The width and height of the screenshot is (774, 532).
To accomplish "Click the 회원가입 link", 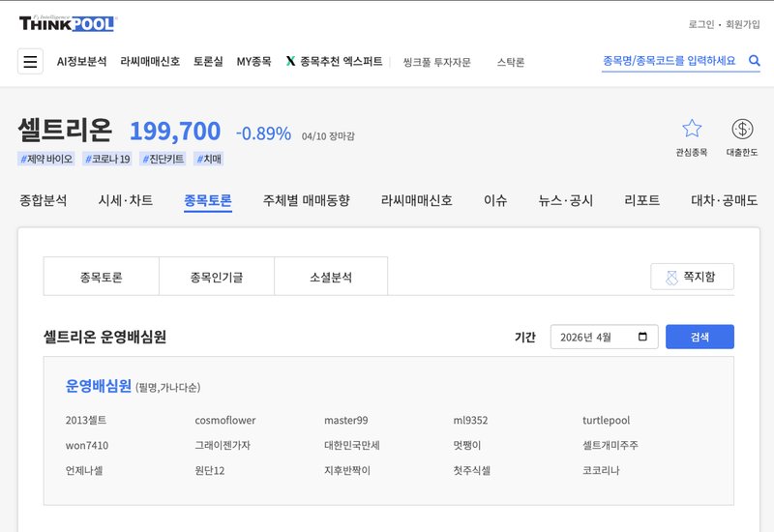I will (x=742, y=24).
